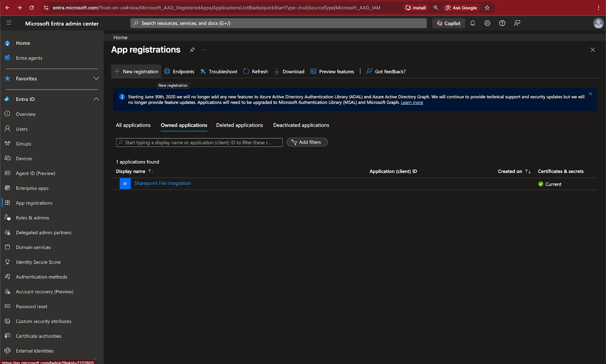Open Endpoints from the toolbar

(x=179, y=72)
